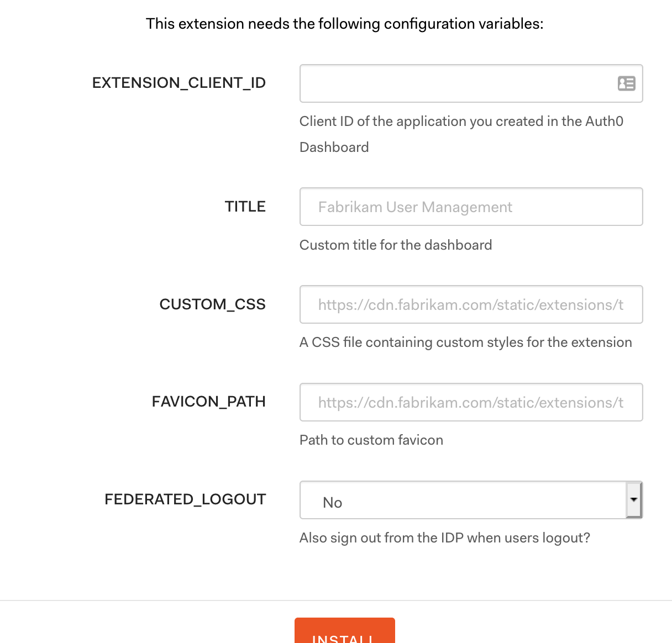The image size is (672, 643).
Task: Click the contact card icon in EXTENSION_CLIENT_ID field
Action: click(x=625, y=83)
